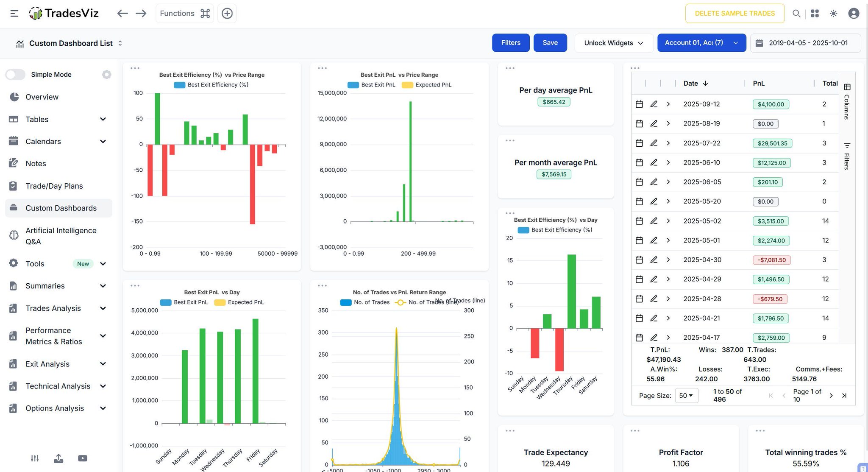Select Notes in the sidebar

coord(36,164)
